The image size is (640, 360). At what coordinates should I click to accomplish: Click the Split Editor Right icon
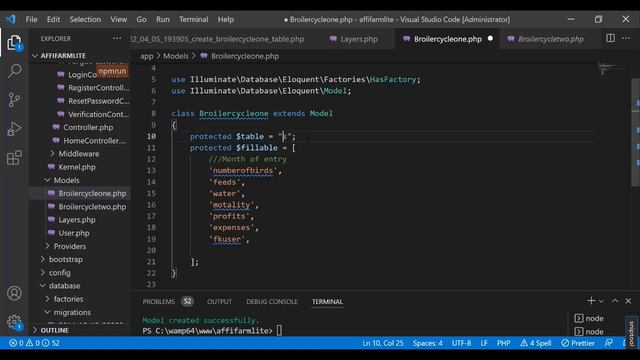click(610, 38)
